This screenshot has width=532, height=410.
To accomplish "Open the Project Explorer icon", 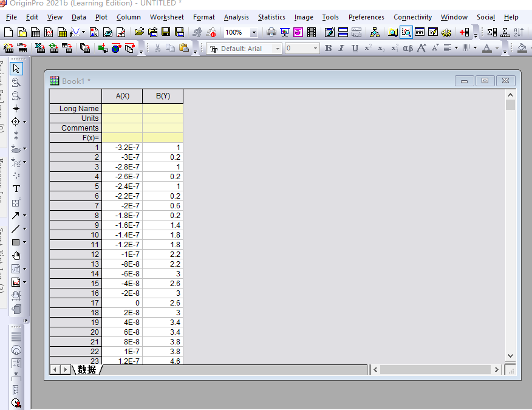I will pyautogui.click(x=375, y=32).
